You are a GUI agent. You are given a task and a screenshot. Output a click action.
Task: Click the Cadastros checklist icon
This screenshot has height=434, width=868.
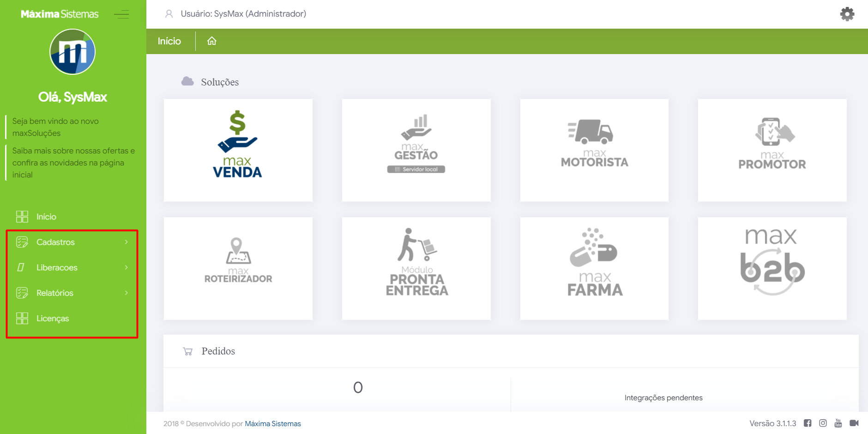[22, 242]
